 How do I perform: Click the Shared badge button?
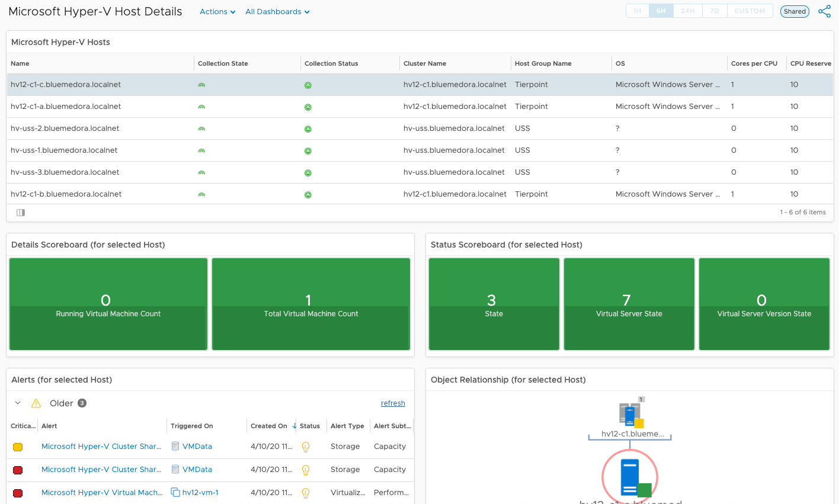[x=795, y=11]
